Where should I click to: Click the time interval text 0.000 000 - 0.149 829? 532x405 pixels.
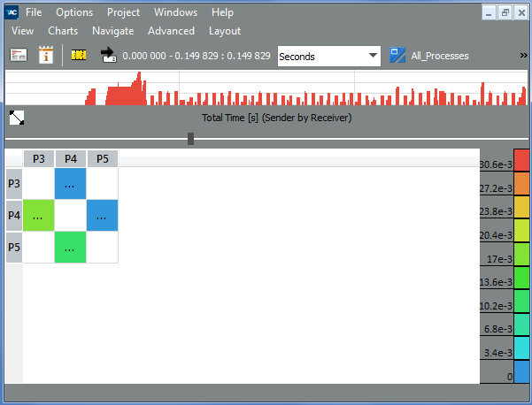coord(197,56)
